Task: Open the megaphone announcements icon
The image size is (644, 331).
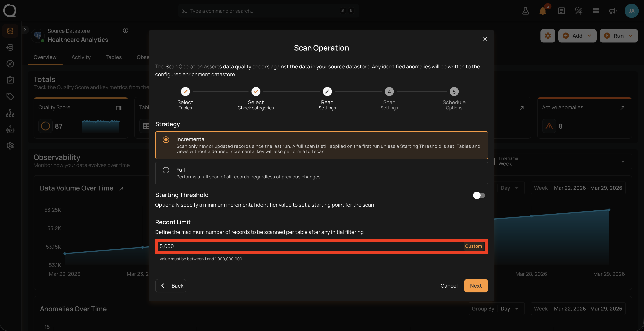Action: (x=613, y=11)
